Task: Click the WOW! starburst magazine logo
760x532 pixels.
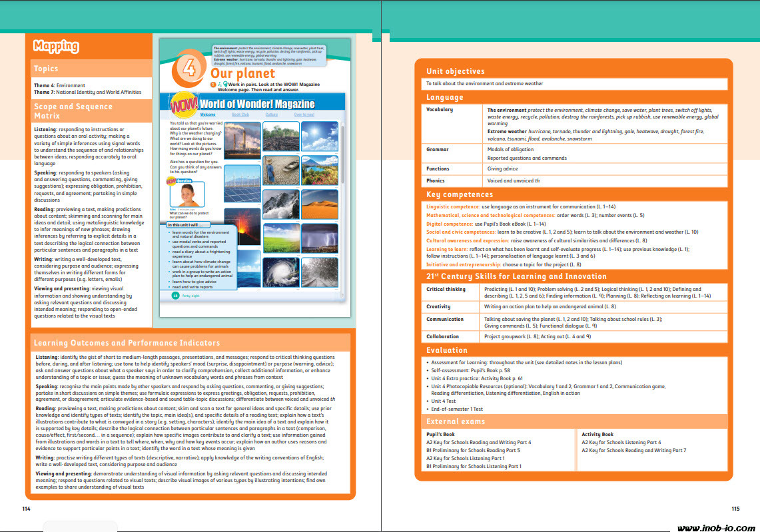Action: tap(184, 105)
